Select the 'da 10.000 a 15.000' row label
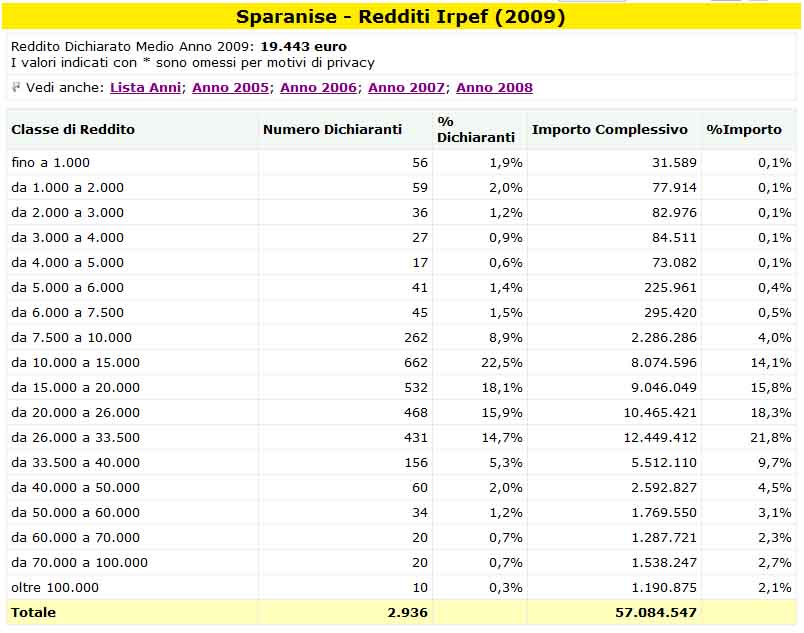The height and width of the screenshot is (633, 804). [x=75, y=362]
